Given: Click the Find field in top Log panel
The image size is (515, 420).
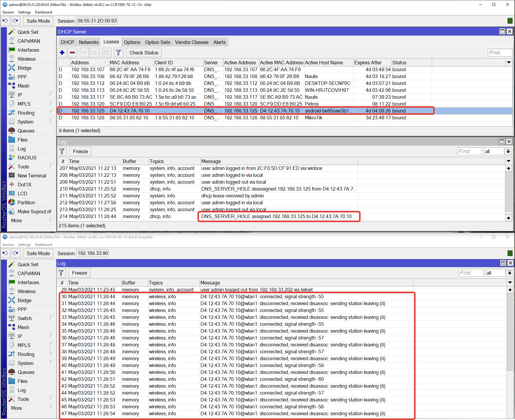Looking at the screenshot, I should point(469,151).
